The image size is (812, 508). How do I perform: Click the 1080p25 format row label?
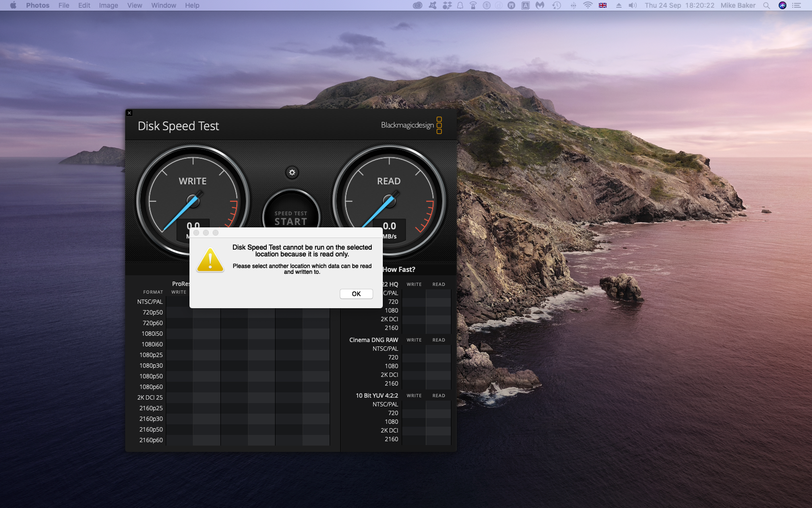point(151,355)
